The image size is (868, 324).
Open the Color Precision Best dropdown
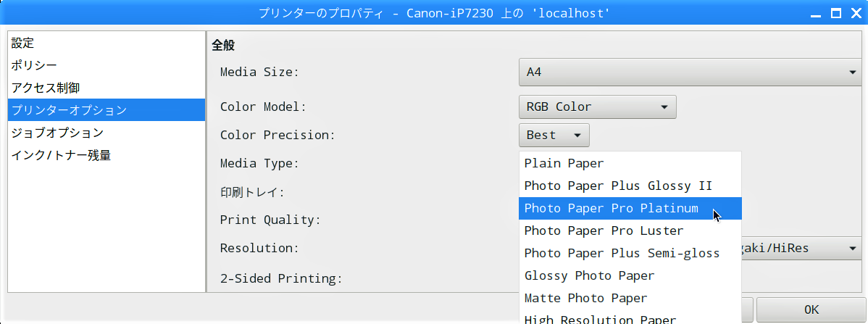click(554, 135)
